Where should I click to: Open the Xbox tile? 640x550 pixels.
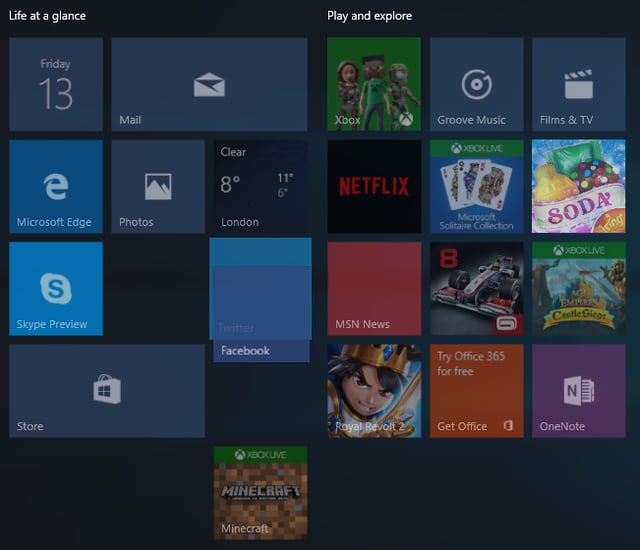(374, 84)
